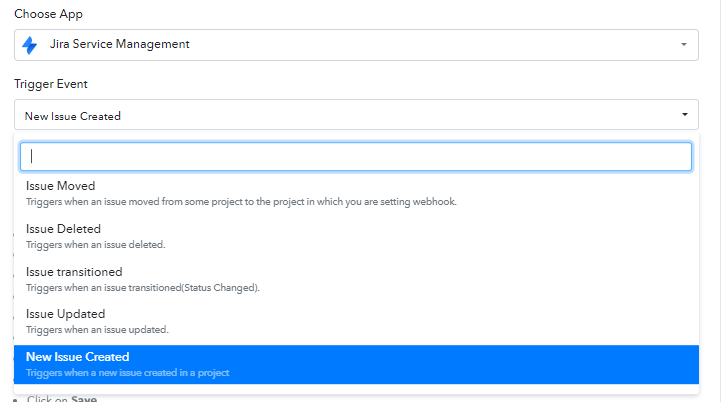This screenshot has height=402, width=721.
Task: Choose the Issue Deleted trigger option
Action: [x=356, y=236]
